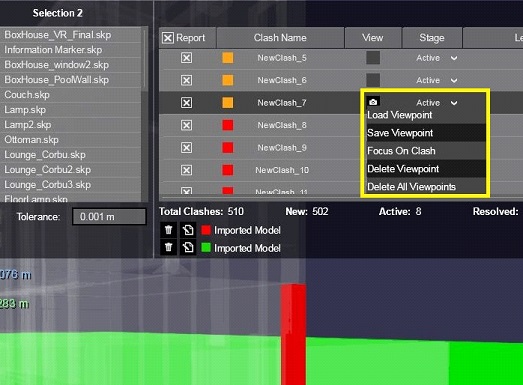
Task: Click the green Imported Model label
Action: 247,248
